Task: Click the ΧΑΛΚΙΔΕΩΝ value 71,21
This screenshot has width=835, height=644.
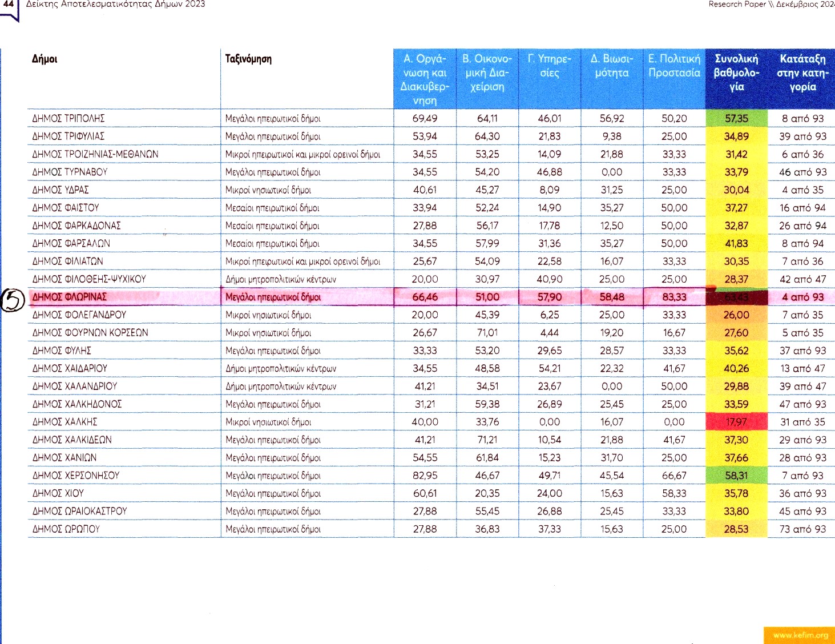Action: pyautogui.click(x=487, y=440)
